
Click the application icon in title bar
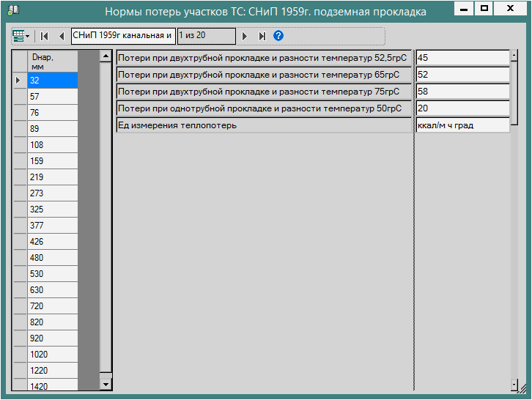coord(12,10)
